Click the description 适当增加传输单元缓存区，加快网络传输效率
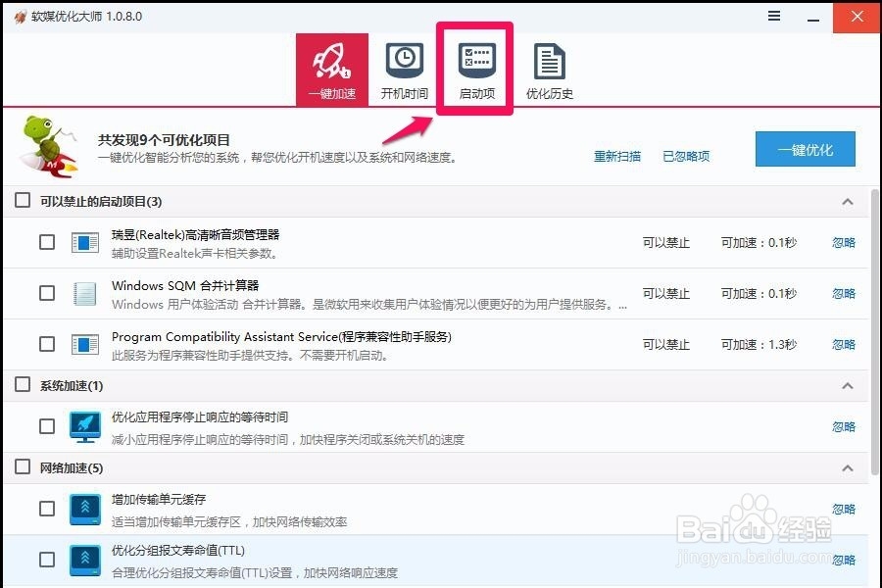The width and height of the screenshot is (882, 588). (229, 522)
